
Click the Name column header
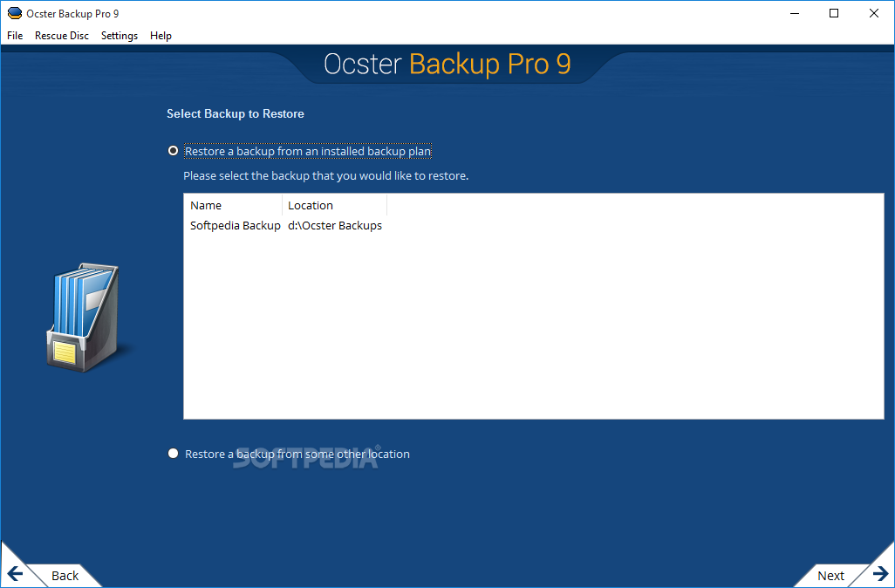(233, 206)
